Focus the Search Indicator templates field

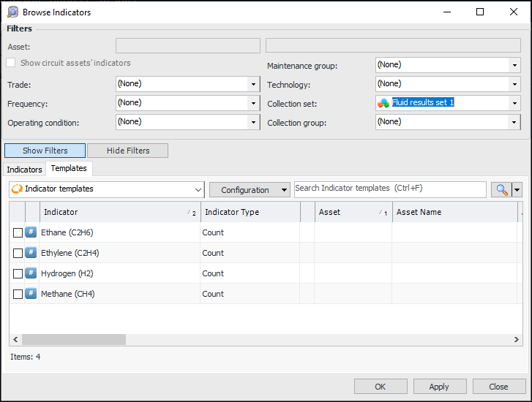coord(389,189)
